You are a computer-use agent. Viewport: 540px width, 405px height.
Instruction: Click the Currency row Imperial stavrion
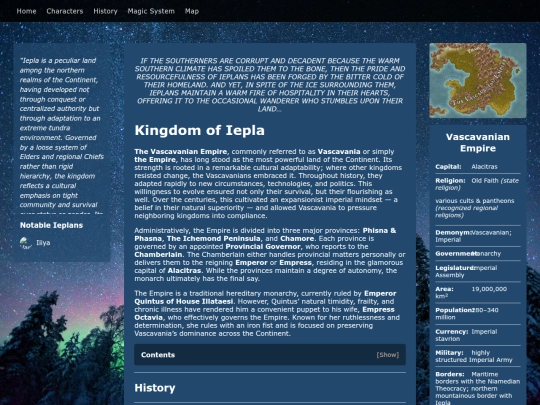click(x=478, y=335)
